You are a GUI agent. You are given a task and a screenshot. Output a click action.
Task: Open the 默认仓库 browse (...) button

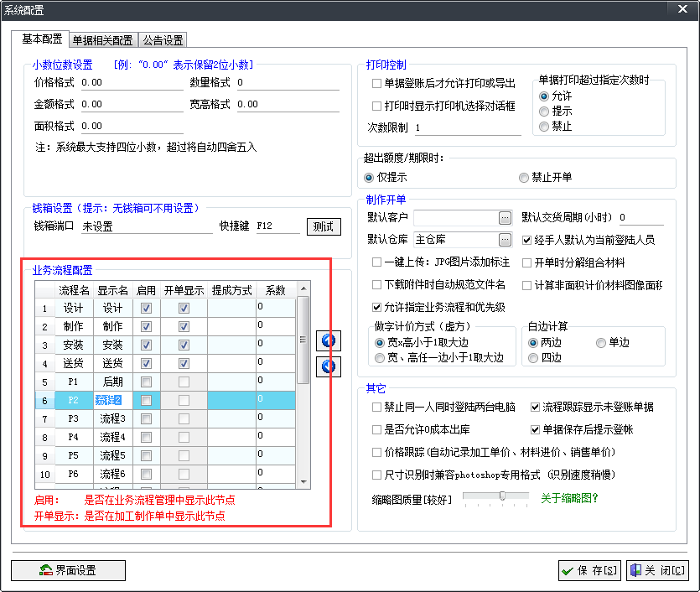[x=505, y=240]
